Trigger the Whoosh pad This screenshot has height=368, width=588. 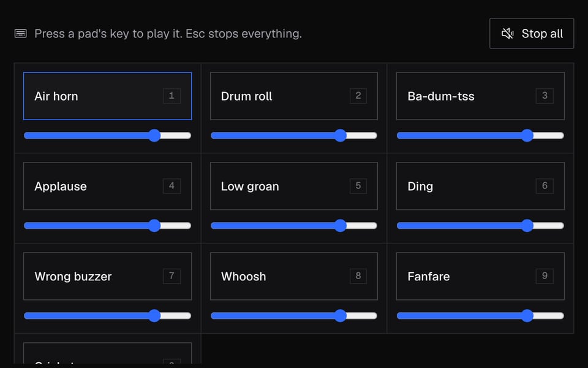[293, 277]
